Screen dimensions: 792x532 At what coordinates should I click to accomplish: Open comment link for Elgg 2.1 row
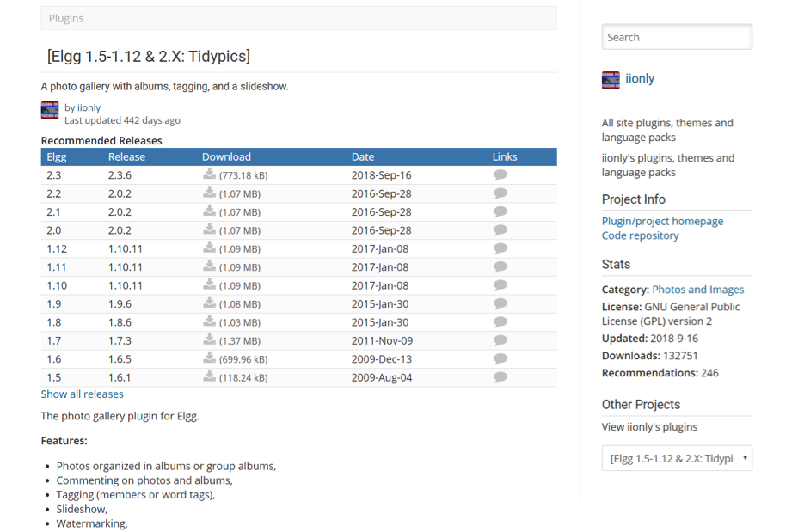(500, 211)
